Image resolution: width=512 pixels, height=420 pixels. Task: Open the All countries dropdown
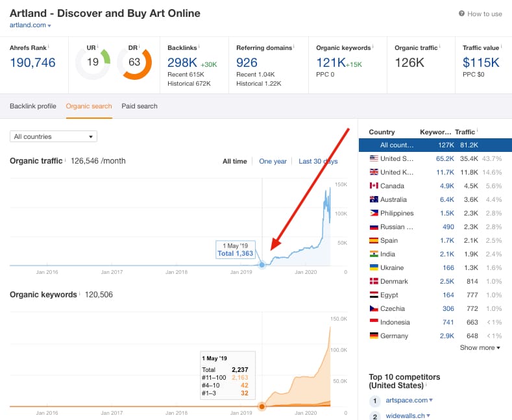click(54, 136)
